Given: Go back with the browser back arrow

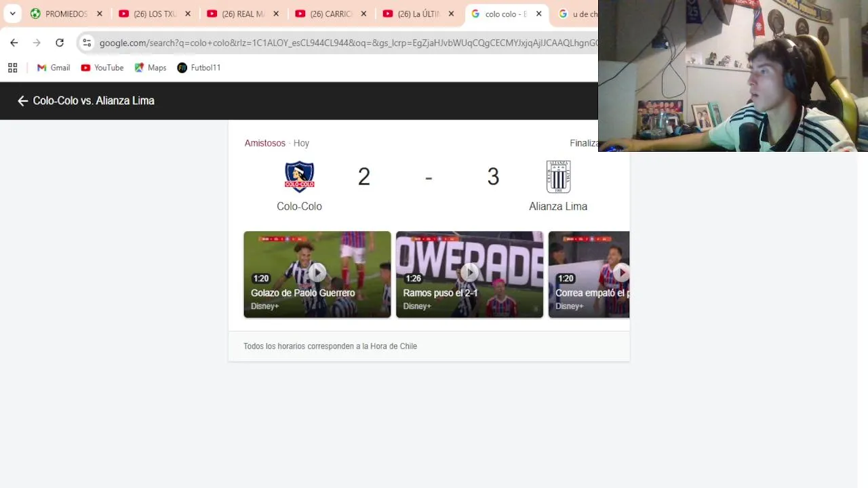Looking at the screenshot, I should pyautogui.click(x=14, y=43).
